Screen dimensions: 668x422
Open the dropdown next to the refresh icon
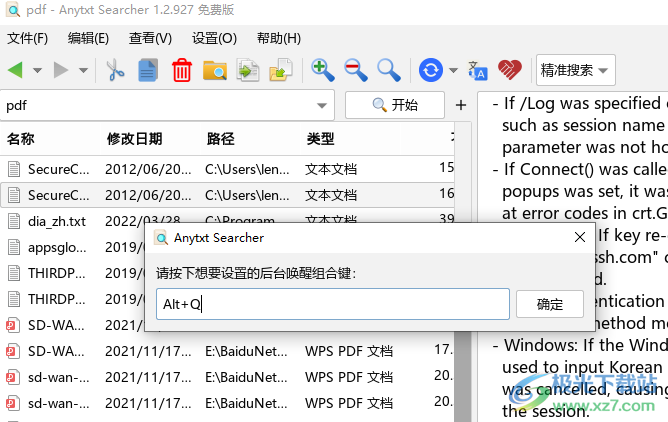tap(453, 70)
